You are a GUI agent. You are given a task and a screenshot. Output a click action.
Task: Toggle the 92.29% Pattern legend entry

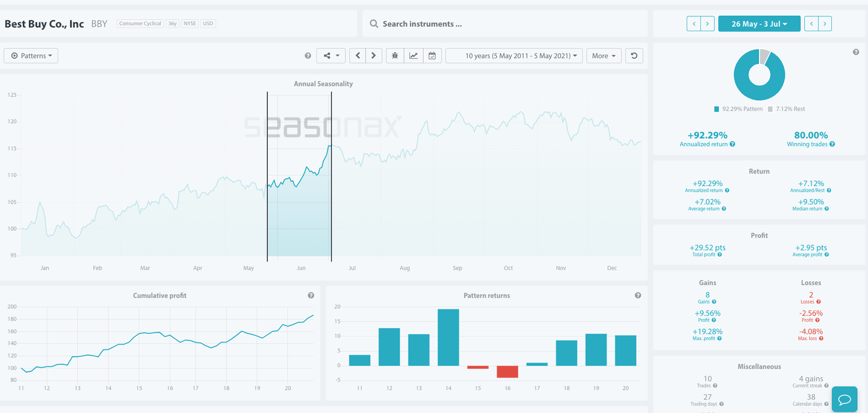(x=738, y=109)
